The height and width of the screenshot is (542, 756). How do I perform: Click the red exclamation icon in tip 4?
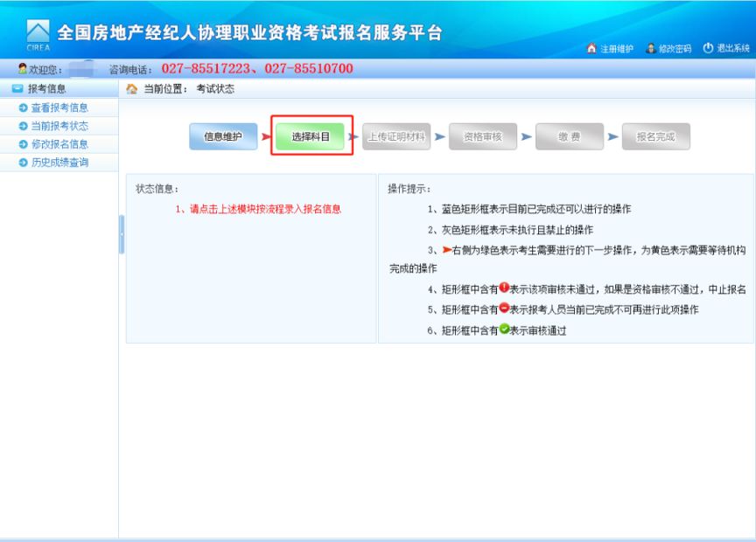(504, 288)
